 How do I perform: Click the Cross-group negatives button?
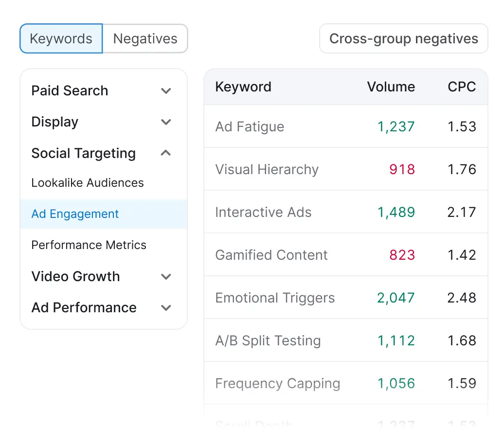tap(403, 39)
